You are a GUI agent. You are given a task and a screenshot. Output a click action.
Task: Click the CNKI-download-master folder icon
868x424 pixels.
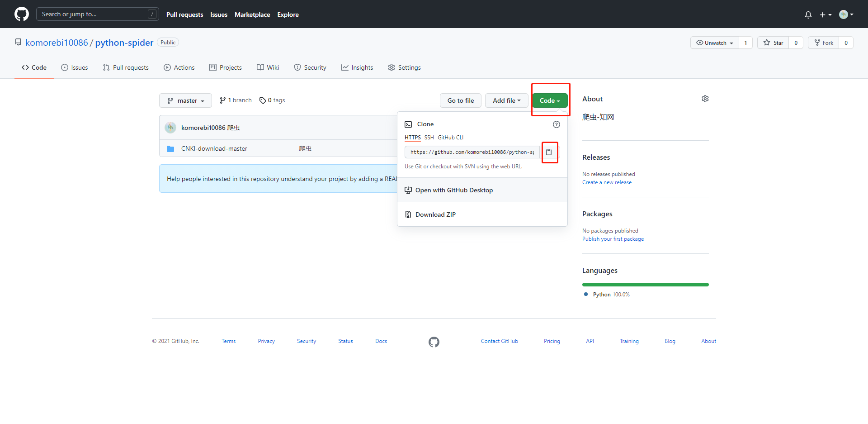click(170, 149)
